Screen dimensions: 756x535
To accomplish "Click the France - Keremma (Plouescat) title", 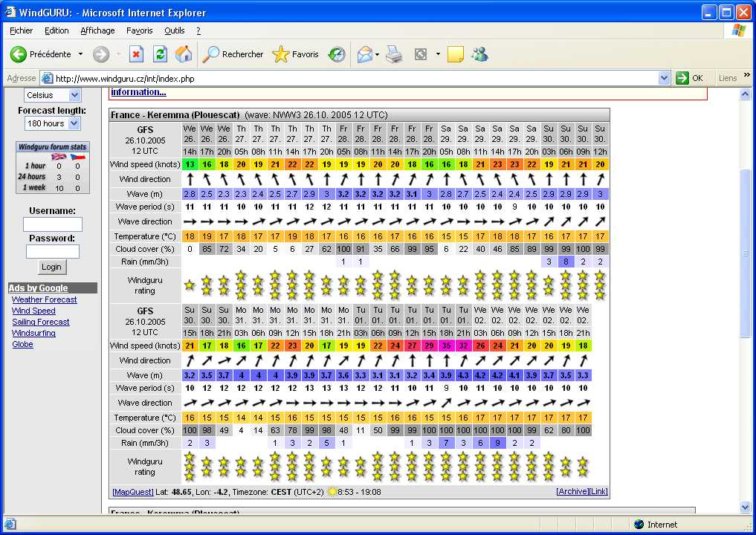I will [x=175, y=114].
